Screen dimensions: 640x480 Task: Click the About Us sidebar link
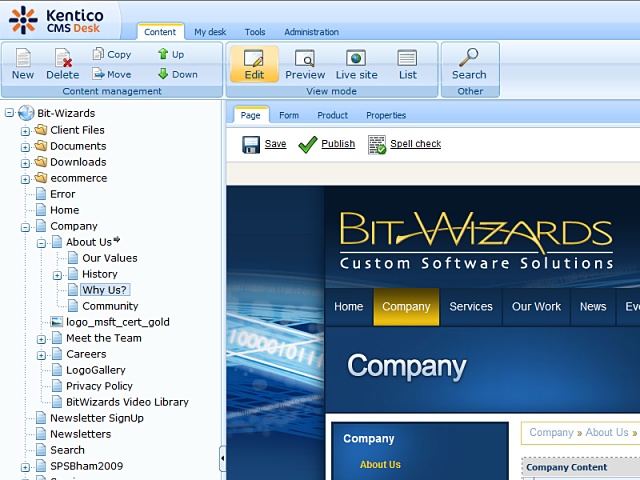[x=380, y=464]
